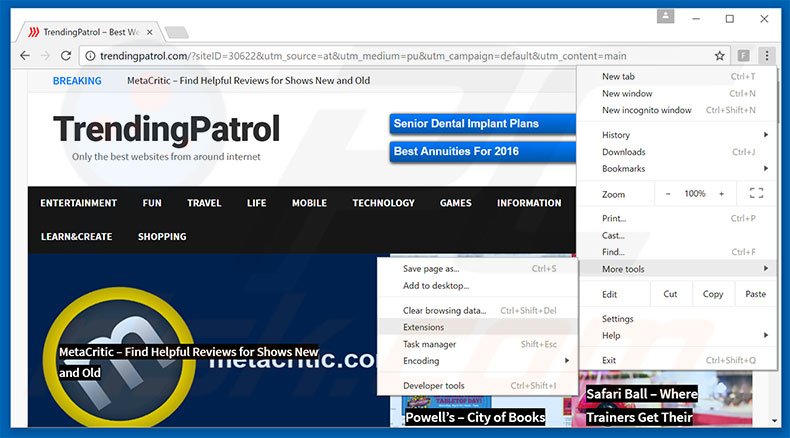790x438 pixels.
Task: Open the FUN nav category
Action: (x=152, y=203)
